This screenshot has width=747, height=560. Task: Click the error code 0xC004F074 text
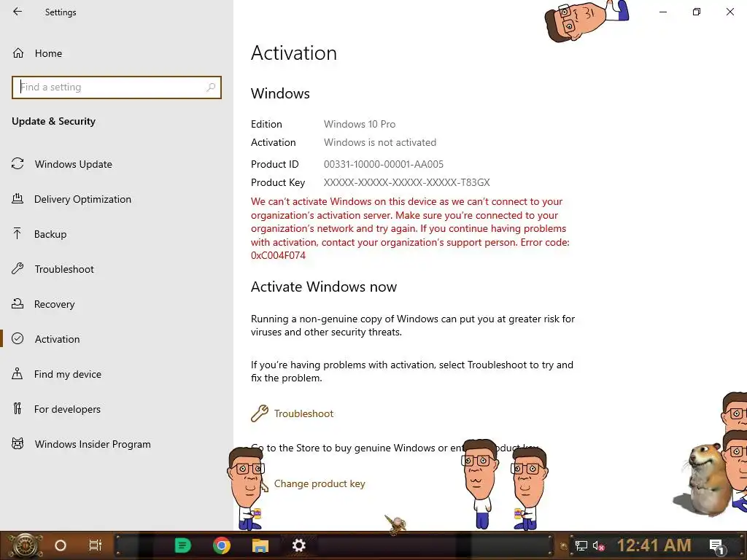tap(278, 255)
